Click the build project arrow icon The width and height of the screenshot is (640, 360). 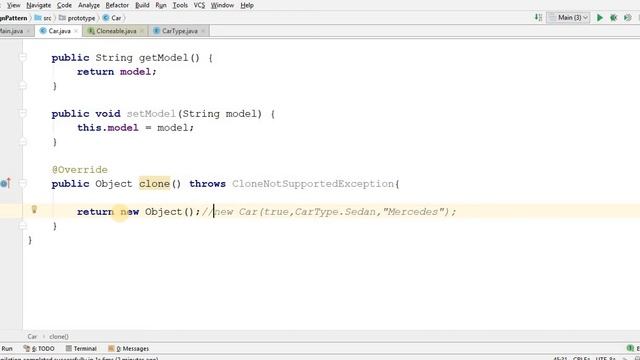(538, 18)
